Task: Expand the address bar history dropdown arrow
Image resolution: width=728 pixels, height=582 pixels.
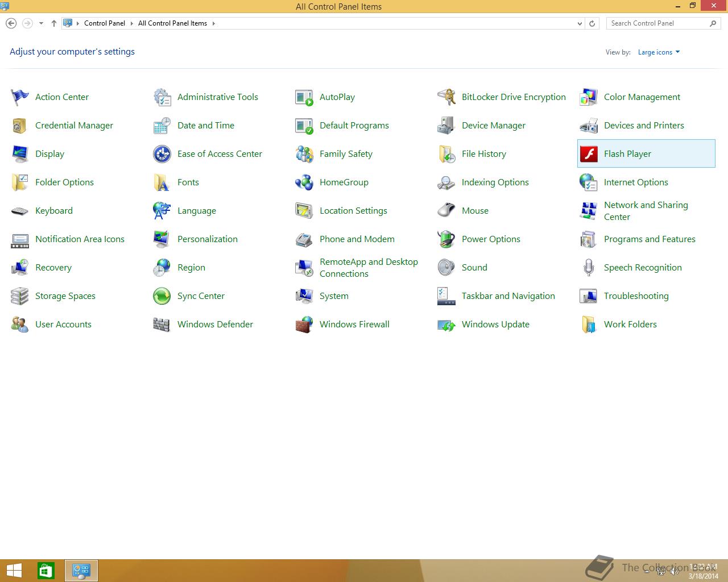Action: [580, 23]
